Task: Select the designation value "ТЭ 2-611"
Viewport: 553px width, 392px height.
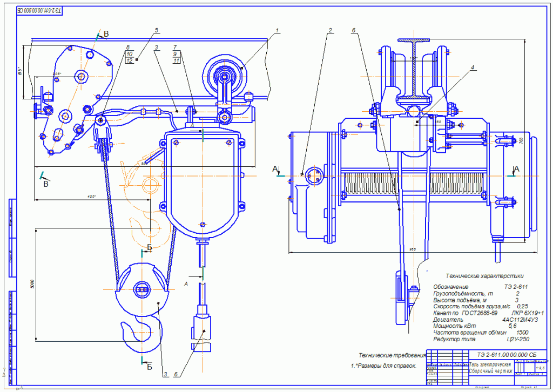Action: coord(516,287)
